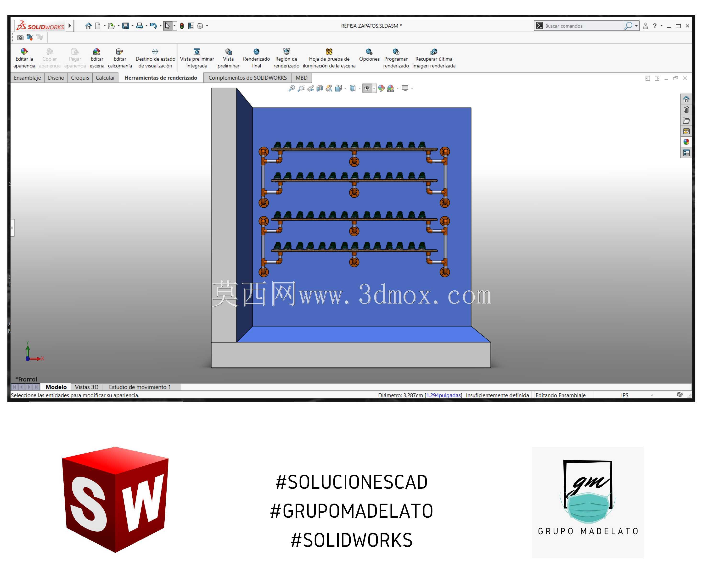Click Section View icon
The height and width of the screenshot is (588, 702).
coord(320,88)
